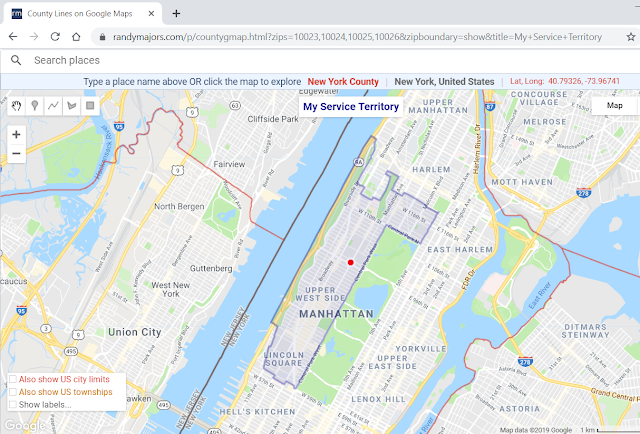Viewport: 640px width, 434px height.
Task: Click the search magnifier icon
Action: (16, 60)
